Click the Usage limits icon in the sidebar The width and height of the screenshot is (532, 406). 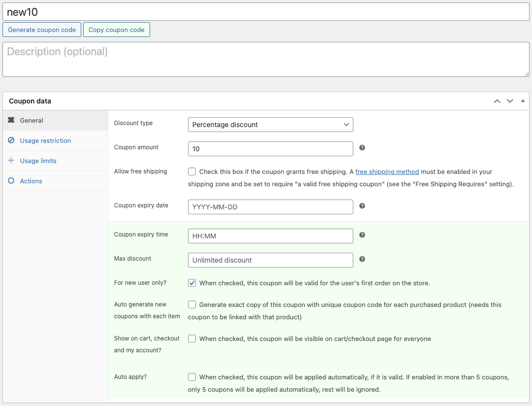[x=11, y=161]
